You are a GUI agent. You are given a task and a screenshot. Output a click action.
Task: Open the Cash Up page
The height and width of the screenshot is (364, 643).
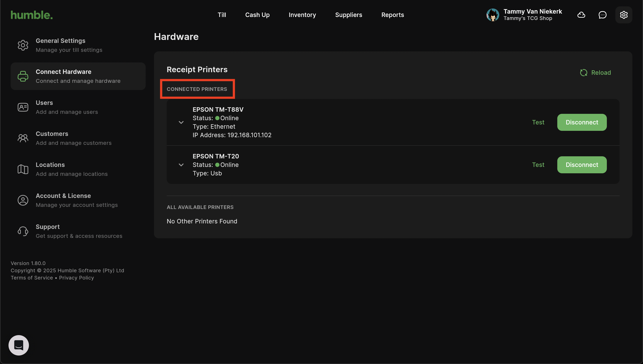pyautogui.click(x=257, y=15)
